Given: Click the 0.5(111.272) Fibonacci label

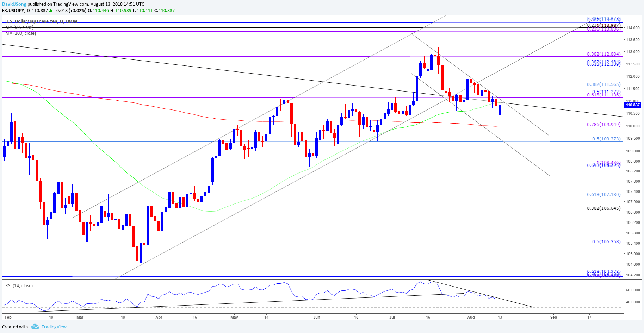Looking at the screenshot, I should [606, 92].
